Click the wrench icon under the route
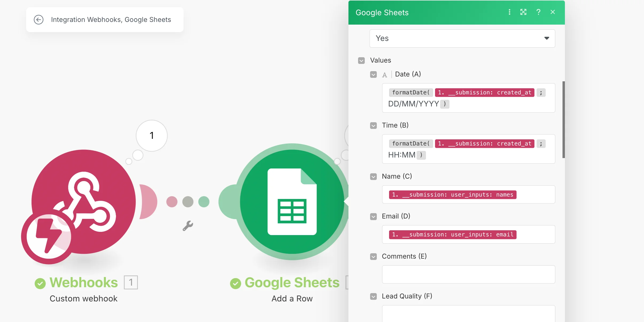 (188, 226)
